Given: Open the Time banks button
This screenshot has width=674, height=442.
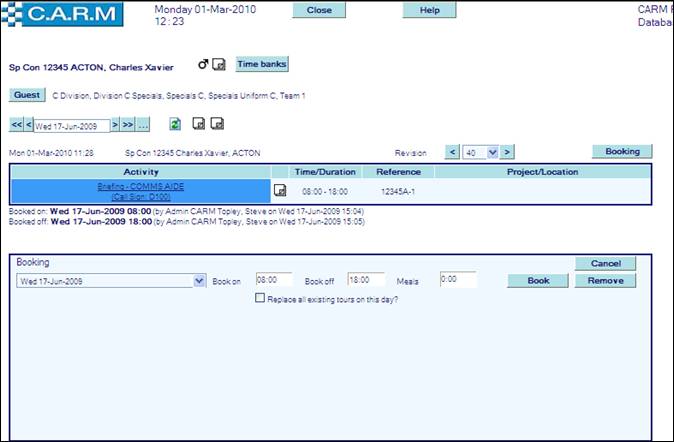Looking at the screenshot, I should click(261, 64).
